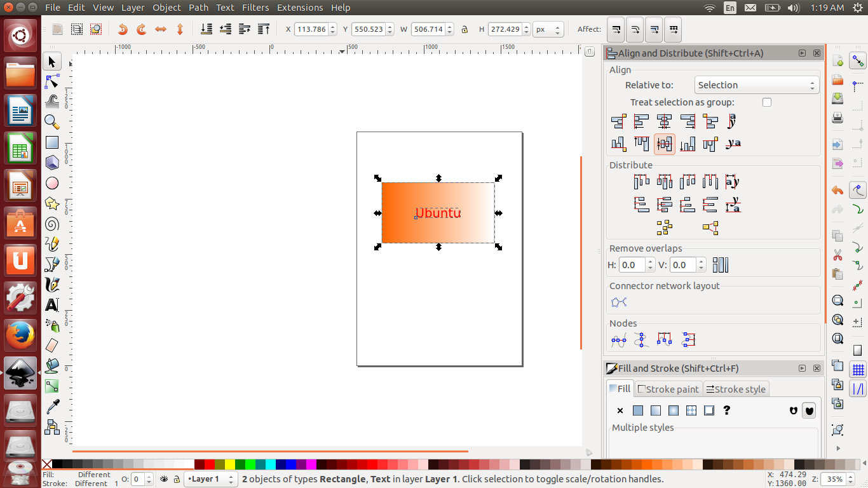Adjust the X position stepper

[333, 29]
